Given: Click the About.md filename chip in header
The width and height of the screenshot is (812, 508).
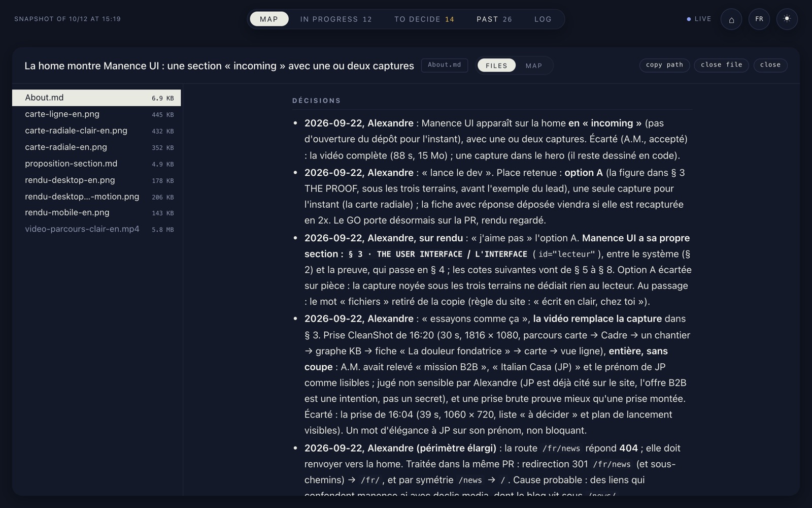Looking at the screenshot, I should 445,65.
